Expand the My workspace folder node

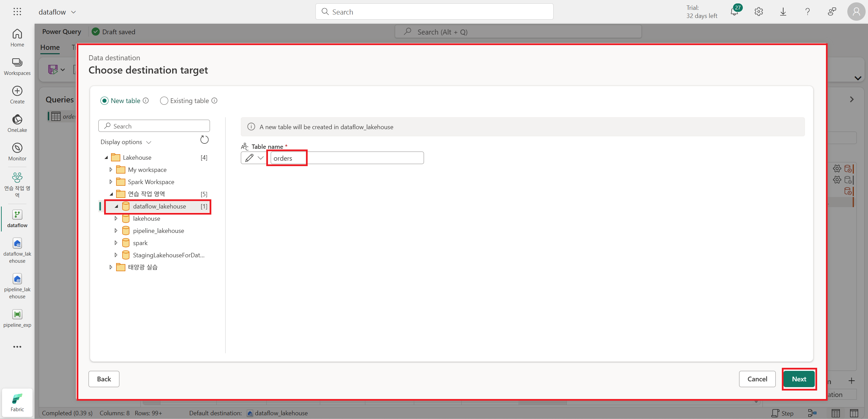point(111,169)
